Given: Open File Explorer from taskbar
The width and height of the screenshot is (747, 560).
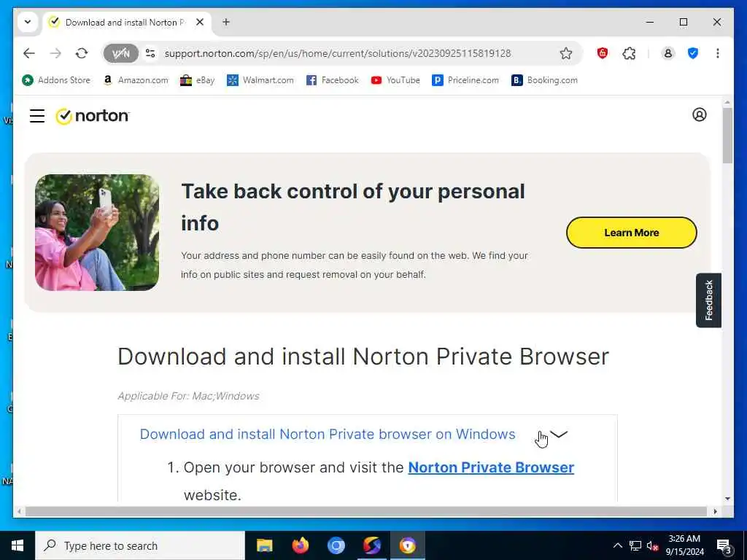Looking at the screenshot, I should pos(264,545).
